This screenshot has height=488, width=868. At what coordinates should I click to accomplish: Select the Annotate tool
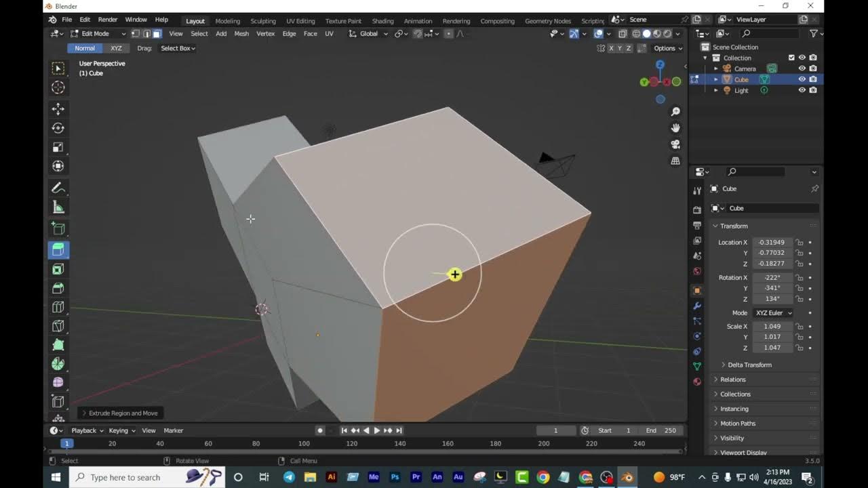[58, 188]
